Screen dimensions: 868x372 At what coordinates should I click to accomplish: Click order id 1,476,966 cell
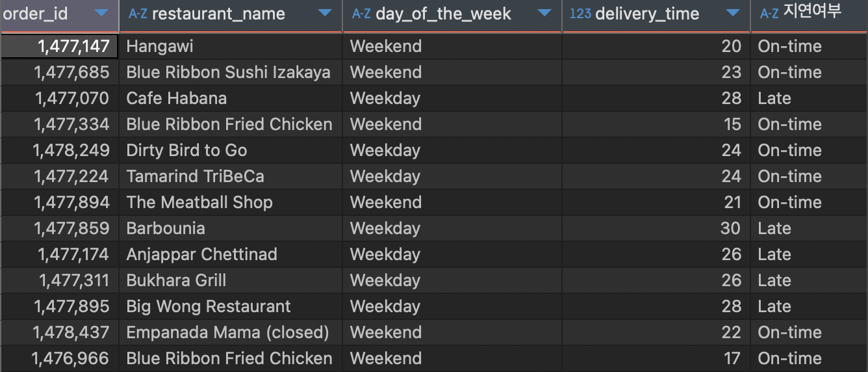tap(59, 358)
